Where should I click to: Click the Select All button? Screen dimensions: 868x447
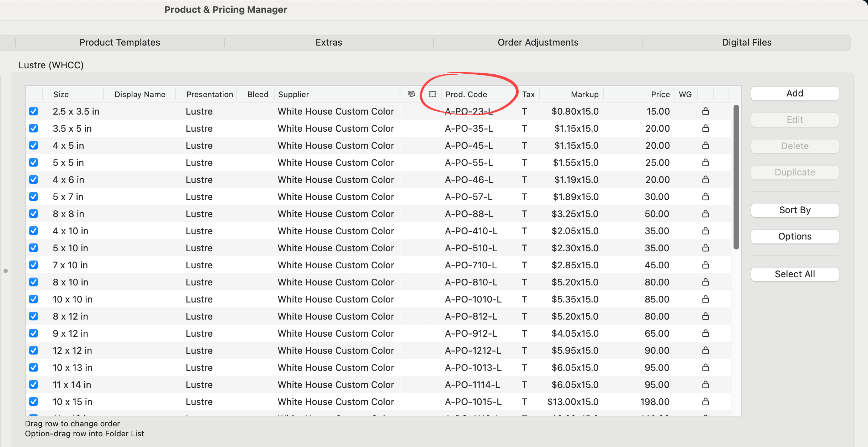tap(794, 274)
